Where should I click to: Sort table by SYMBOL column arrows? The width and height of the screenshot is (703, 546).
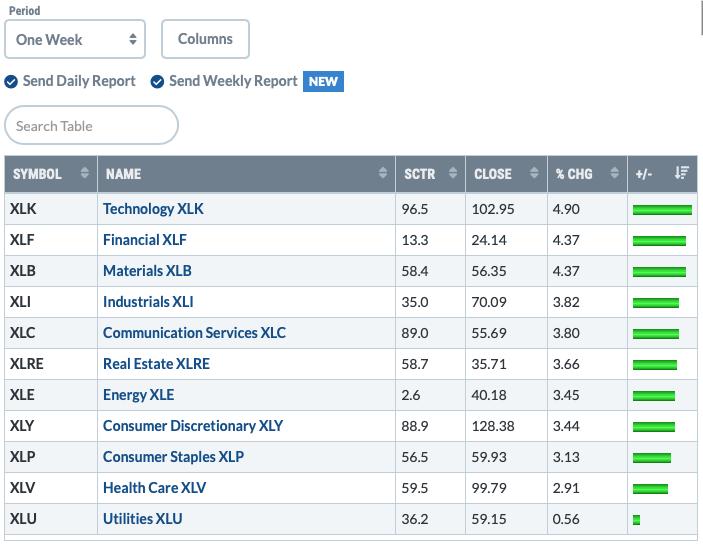pyautogui.click(x=84, y=173)
